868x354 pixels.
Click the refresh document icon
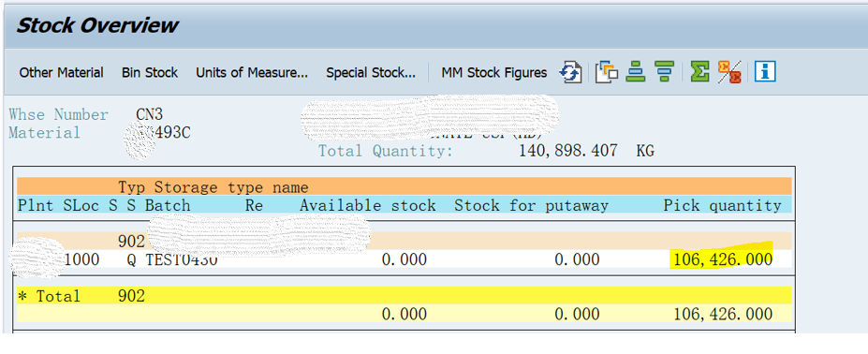(x=570, y=72)
